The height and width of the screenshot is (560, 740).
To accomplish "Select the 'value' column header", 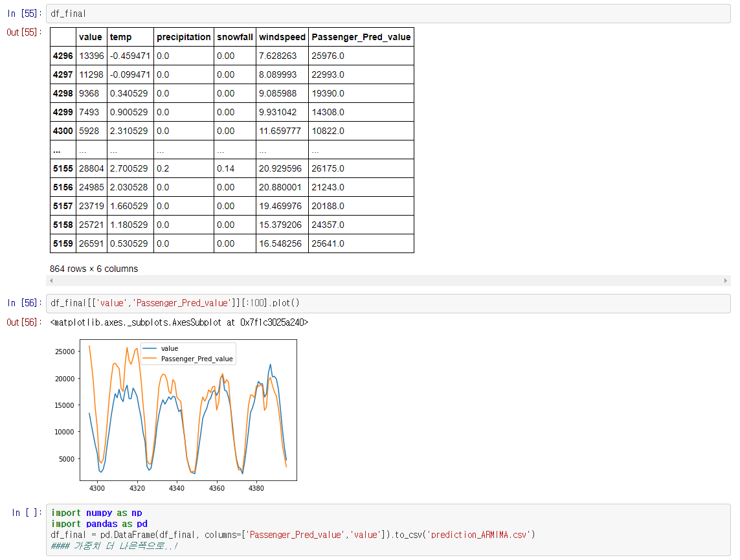I will pos(91,38).
